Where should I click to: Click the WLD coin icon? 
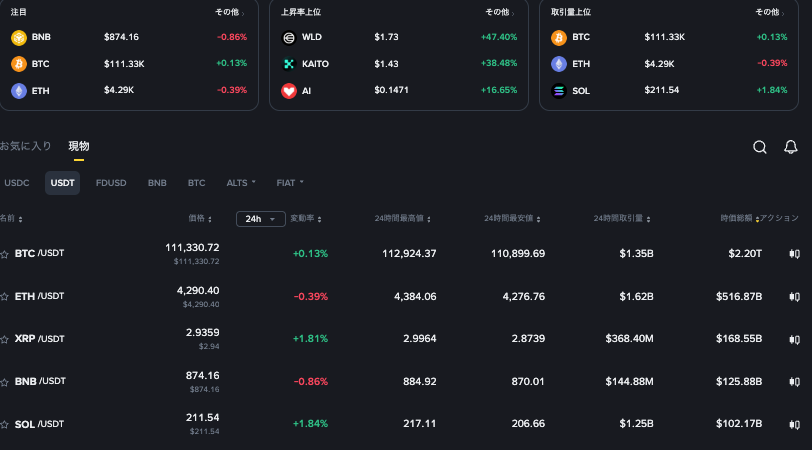pyautogui.click(x=289, y=37)
